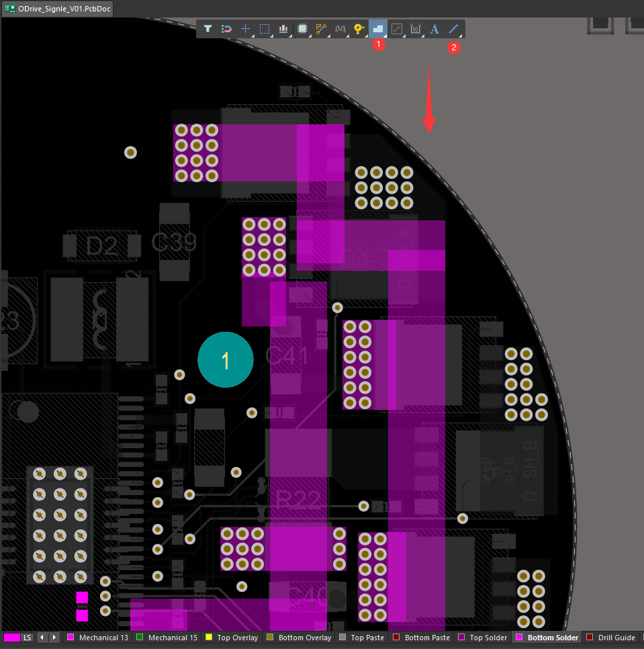
Task: Switch to the Mechanical 15 layer tab
Action: coord(167,638)
